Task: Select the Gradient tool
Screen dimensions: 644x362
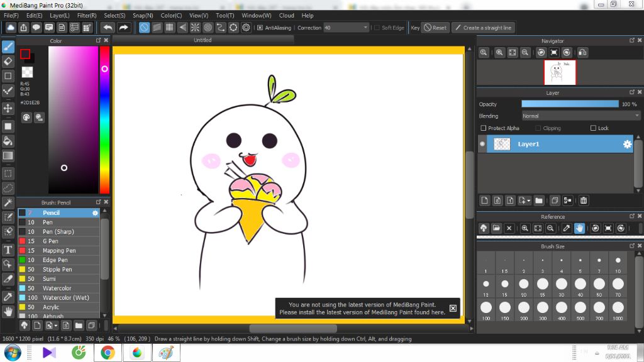Action: click(8, 156)
